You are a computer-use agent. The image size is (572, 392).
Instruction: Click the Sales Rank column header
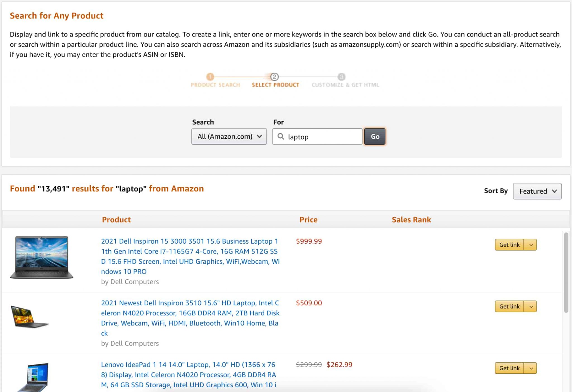pyautogui.click(x=411, y=220)
